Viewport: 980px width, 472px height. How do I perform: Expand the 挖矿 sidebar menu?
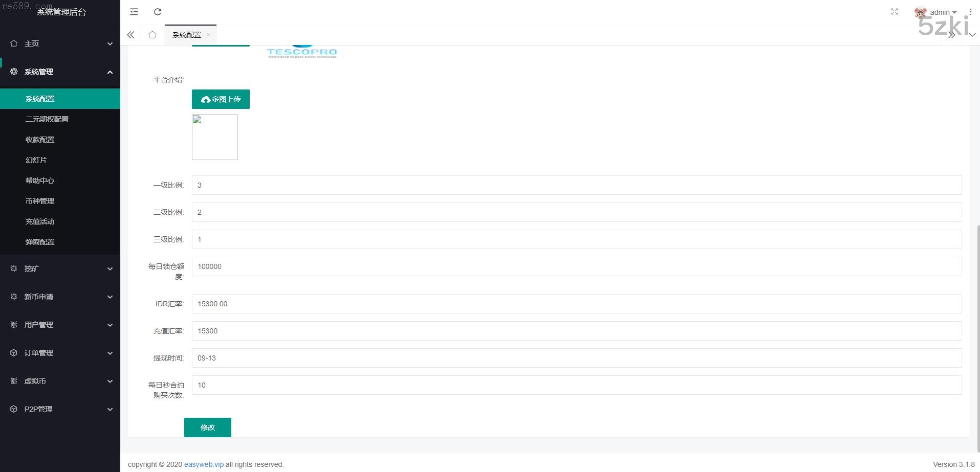(x=60, y=268)
